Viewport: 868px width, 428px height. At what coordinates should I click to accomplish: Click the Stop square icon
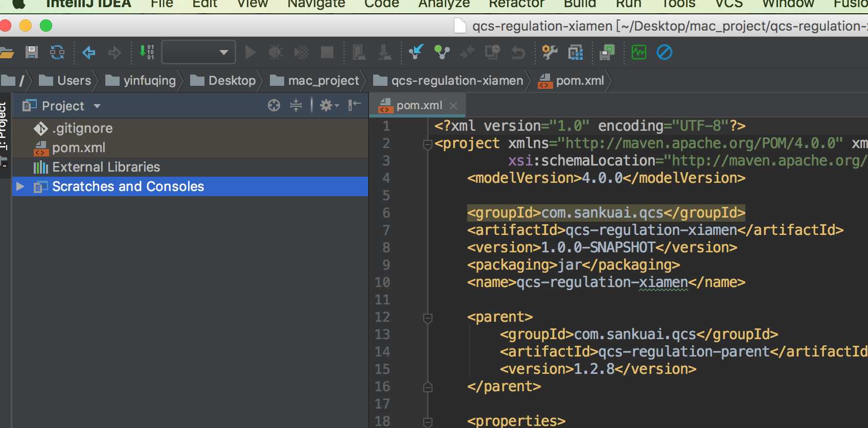(327, 52)
